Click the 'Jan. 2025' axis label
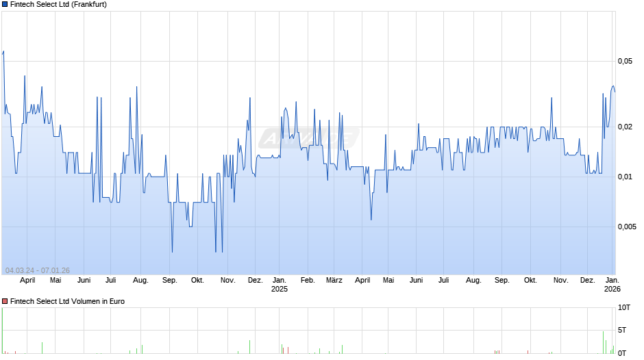The width and height of the screenshot is (644, 360). coord(280,285)
